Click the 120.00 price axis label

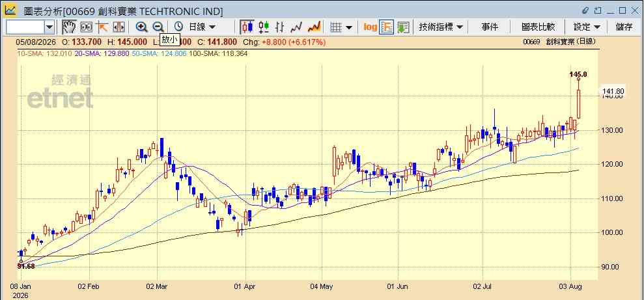613,164
